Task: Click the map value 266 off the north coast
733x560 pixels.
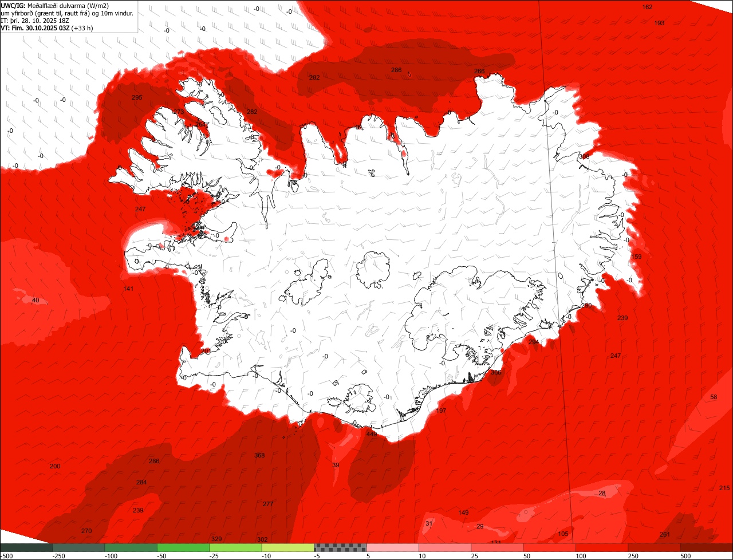Action: coord(479,71)
